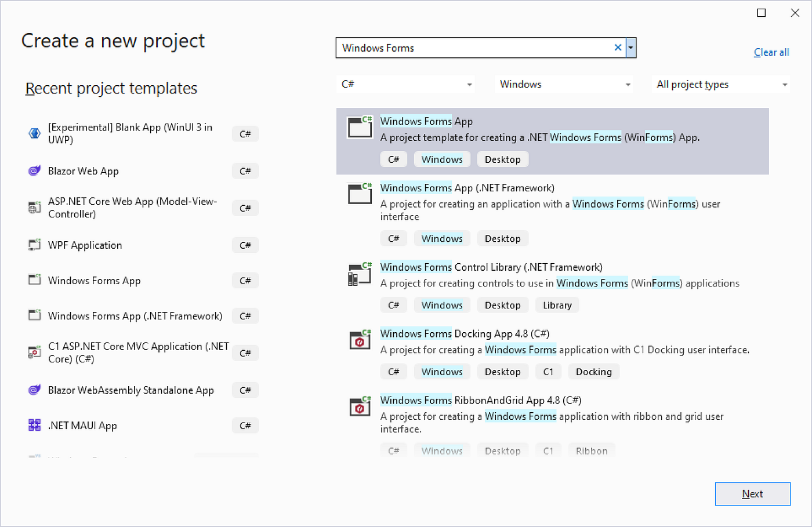Click the Next button

[752, 493]
